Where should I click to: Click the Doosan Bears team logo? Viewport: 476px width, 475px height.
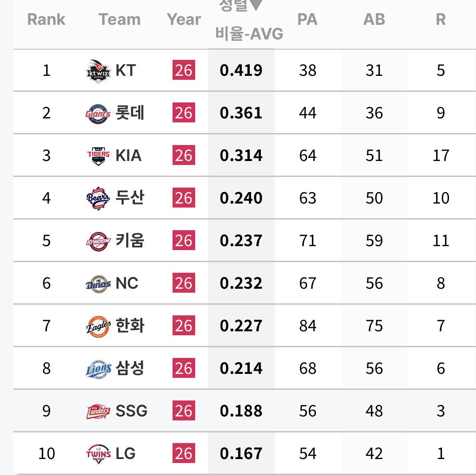click(98, 199)
